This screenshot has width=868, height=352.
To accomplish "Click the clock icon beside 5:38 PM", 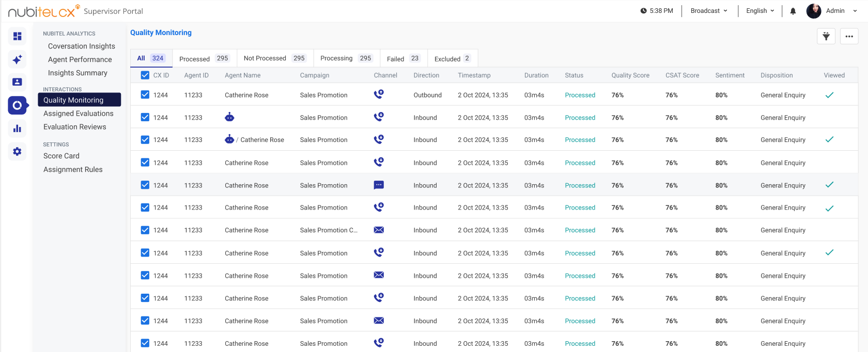I will point(643,11).
